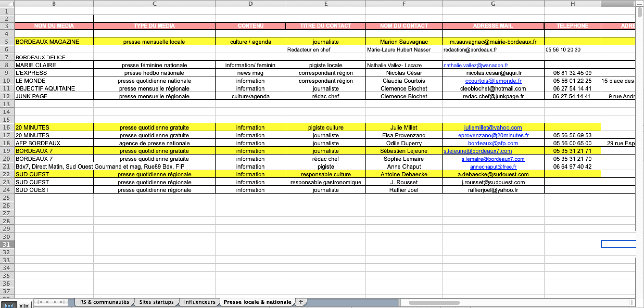Click the plus icon to add a sheet
This screenshot has height=308, width=644.
[301, 302]
